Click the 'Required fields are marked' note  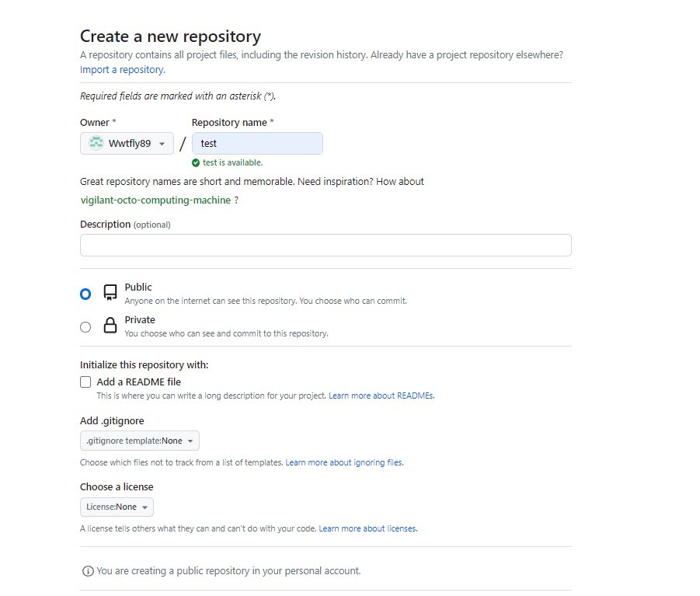point(178,96)
